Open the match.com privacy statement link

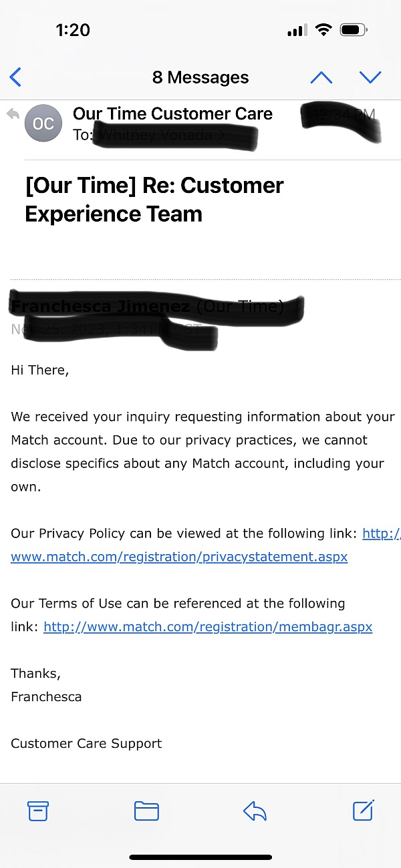(x=179, y=557)
